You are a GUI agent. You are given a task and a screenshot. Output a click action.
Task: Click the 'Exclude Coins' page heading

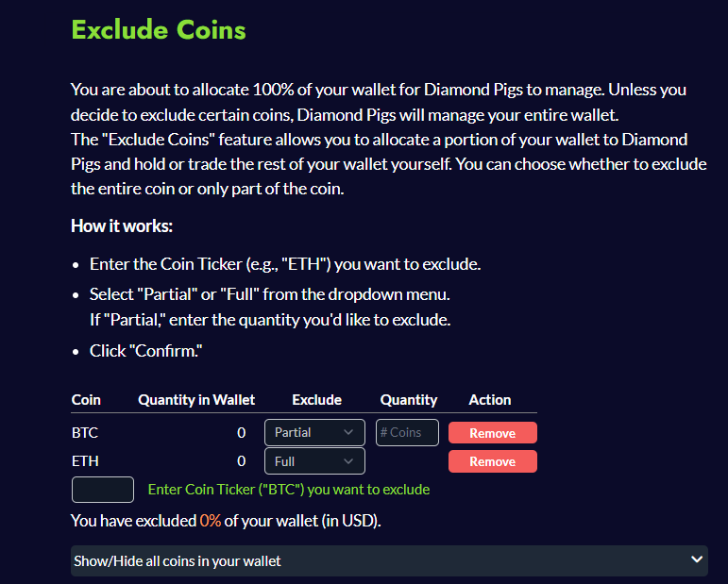[x=159, y=29]
